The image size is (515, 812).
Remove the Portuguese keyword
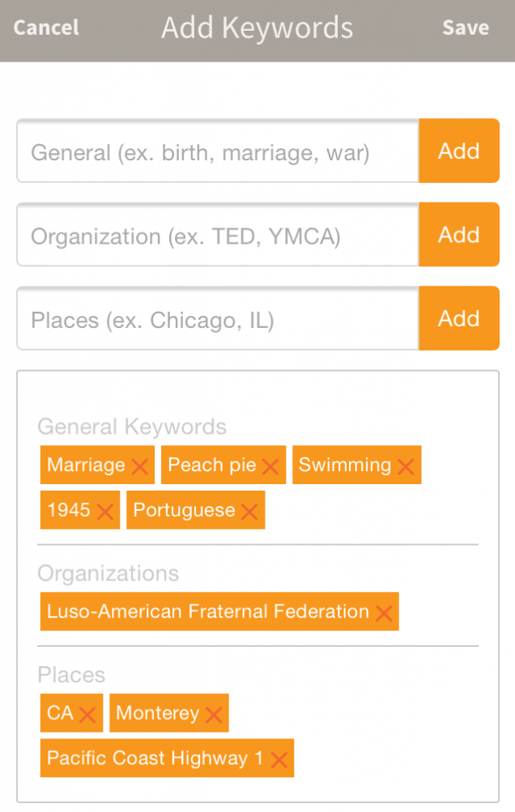tap(249, 512)
